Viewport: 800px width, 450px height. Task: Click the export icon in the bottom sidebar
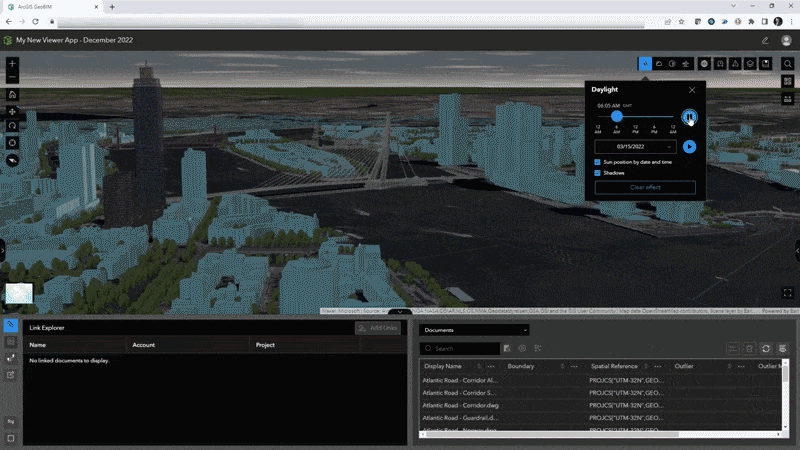click(11, 375)
